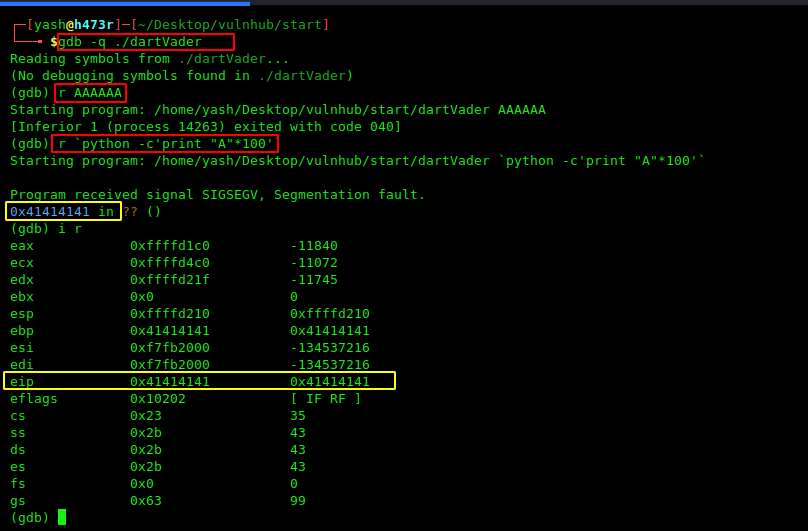The height and width of the screenshot is (531, 808).
Task: Select 'exited with code 040' line
Action: (205, 127)
